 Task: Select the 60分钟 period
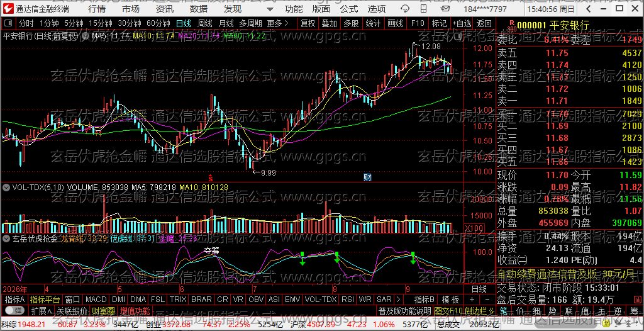(x=158, y=23)
